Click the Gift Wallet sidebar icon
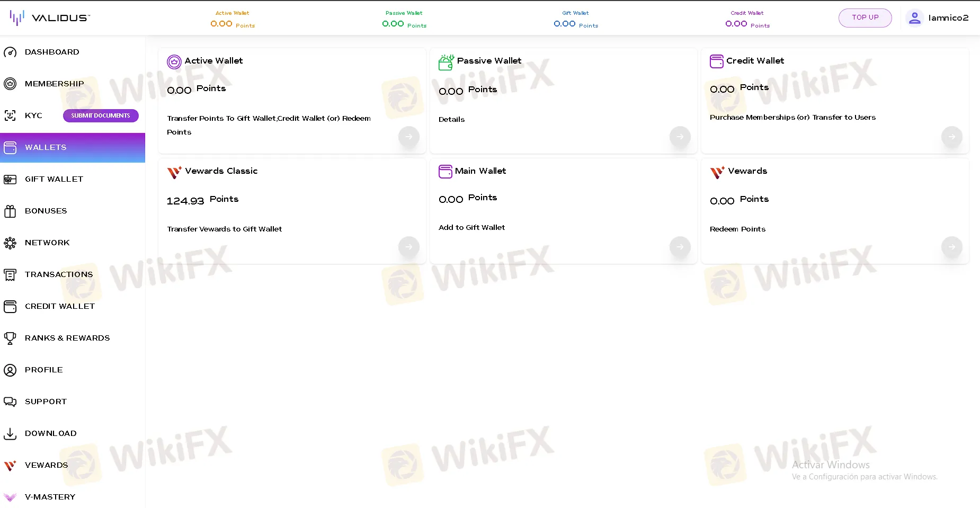This screenshot has width=980, height=508. click(10, 179)
